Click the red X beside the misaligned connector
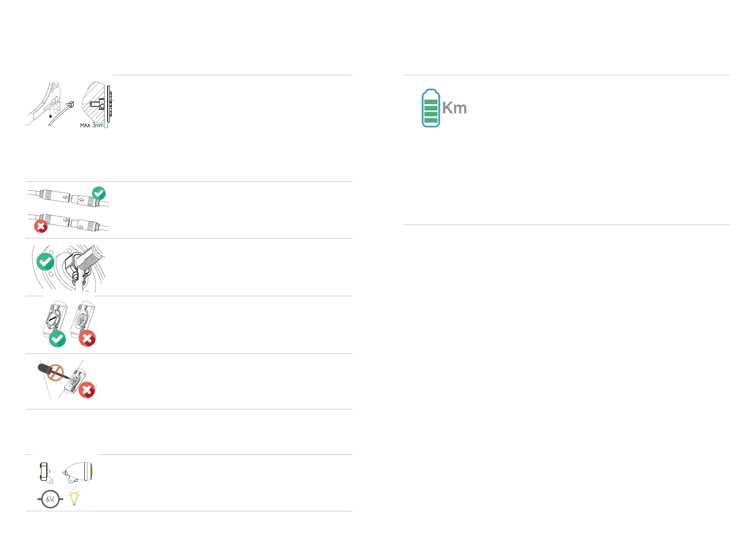Viewport: 756px width, 537px height. click(41, 226)
